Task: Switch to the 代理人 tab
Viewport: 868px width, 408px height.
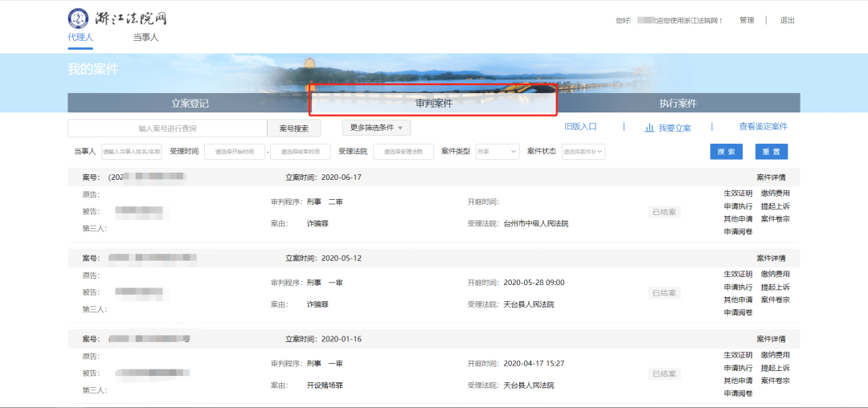Action: point(80,38)
